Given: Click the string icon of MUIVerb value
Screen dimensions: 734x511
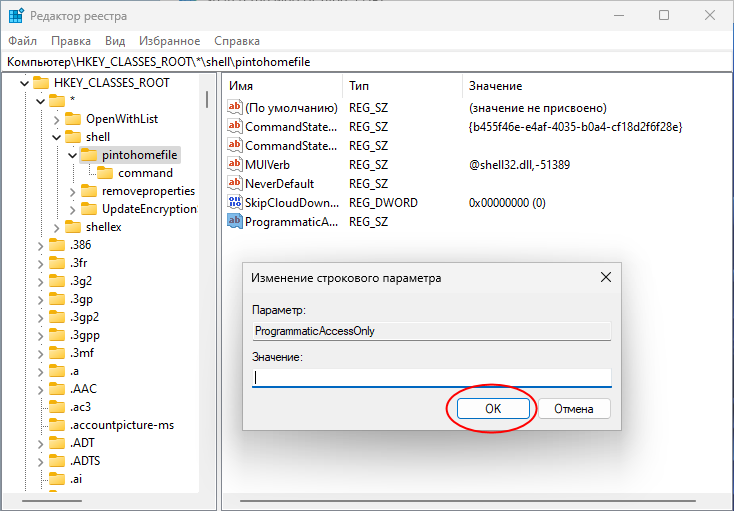Looking at the screenshot, I should click(x=235, y=164).
